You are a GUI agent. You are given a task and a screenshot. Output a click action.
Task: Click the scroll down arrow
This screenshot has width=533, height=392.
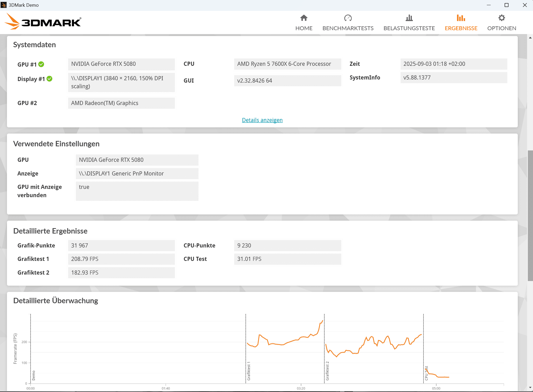pos(530,388)
